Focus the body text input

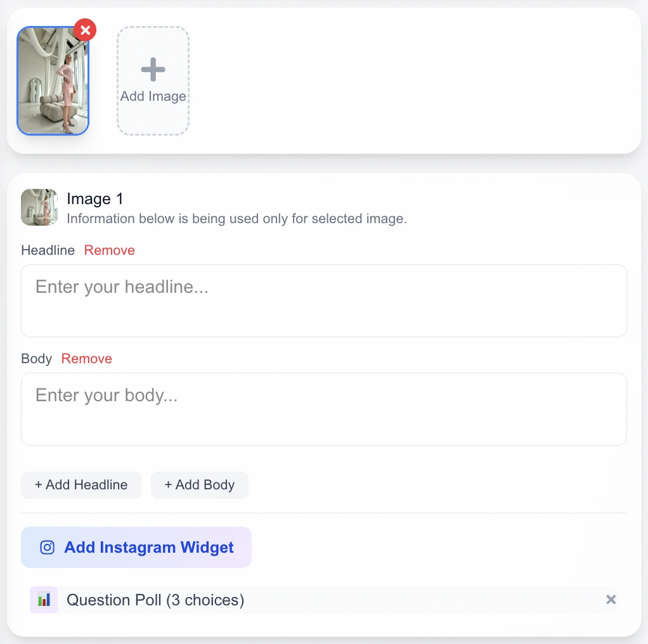click(324, 409)
